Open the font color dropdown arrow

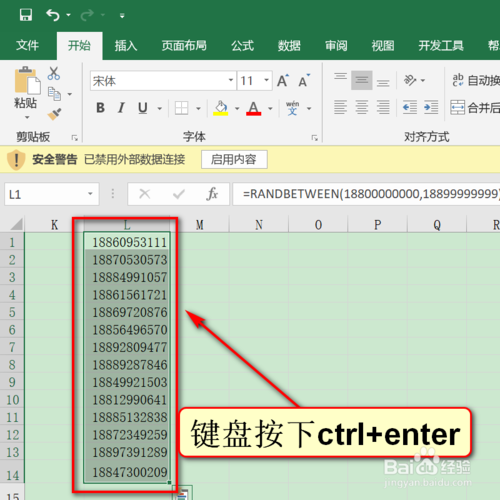(x=270, y=108)
